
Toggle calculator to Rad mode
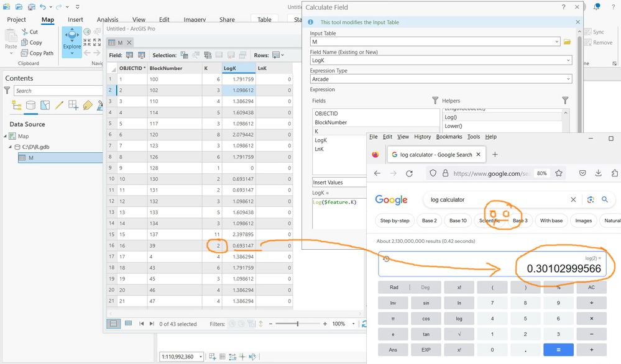point(393,288)
